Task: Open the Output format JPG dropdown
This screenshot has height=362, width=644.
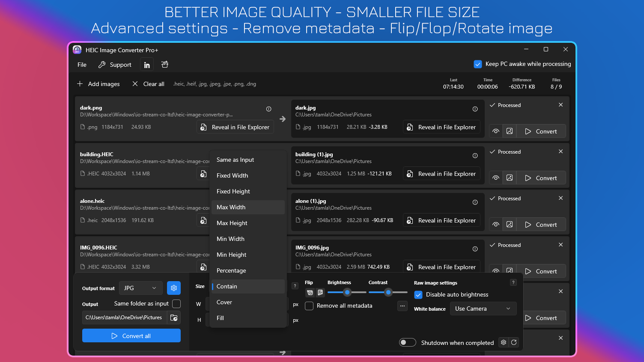Action: pyautogui.click(x=140, y=288)
